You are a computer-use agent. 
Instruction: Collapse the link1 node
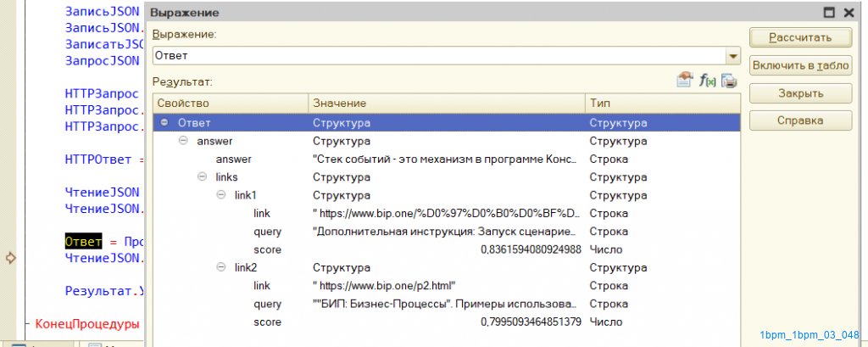point(220,195)
